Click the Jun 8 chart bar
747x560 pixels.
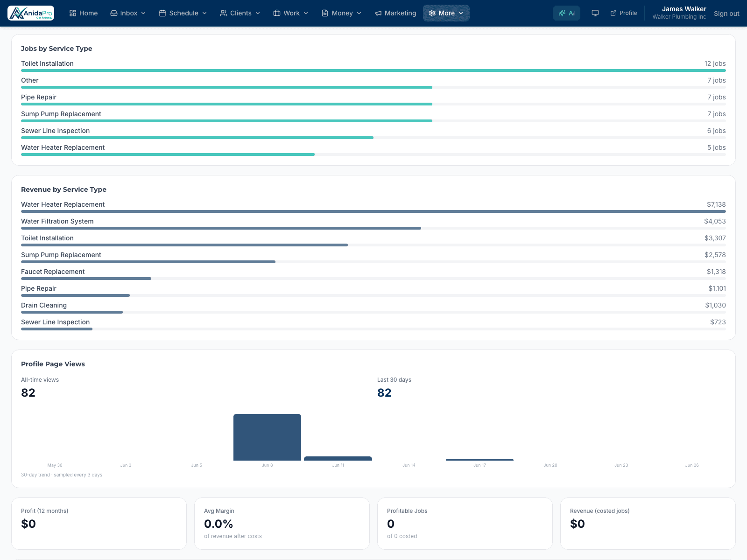267,437
